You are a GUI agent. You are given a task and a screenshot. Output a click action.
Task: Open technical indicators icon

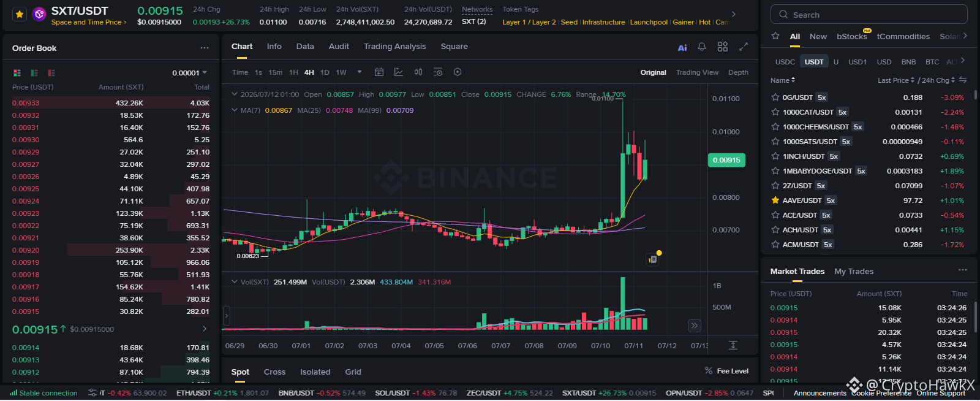click(x=438, y=72)
